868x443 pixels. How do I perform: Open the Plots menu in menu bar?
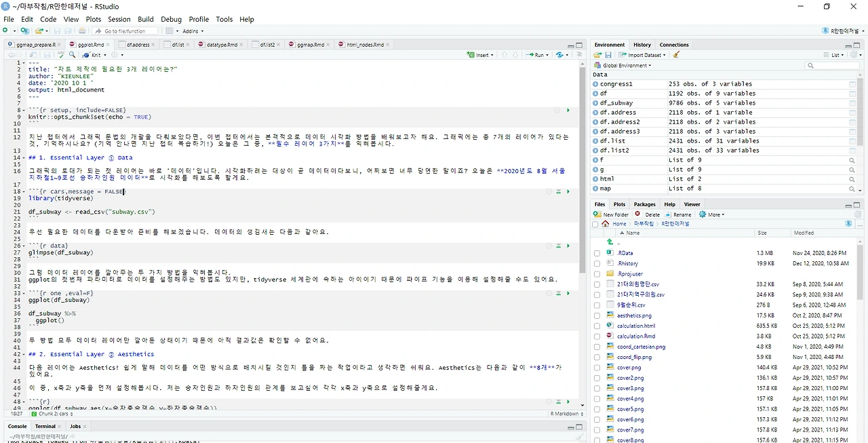tap(94, 19)
